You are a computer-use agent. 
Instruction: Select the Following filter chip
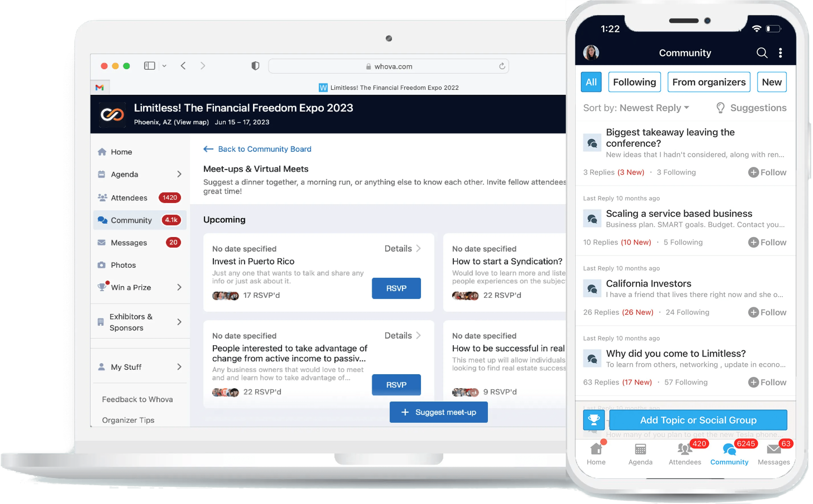tap(634, 82)
